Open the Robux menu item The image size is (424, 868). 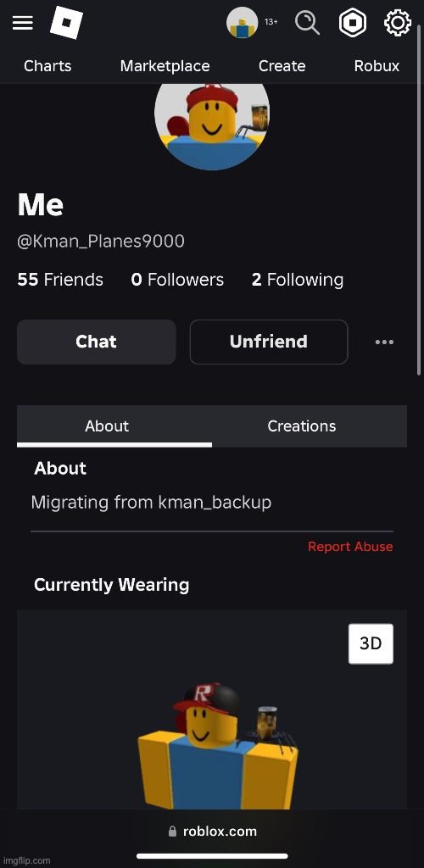[x=377, y=66]
